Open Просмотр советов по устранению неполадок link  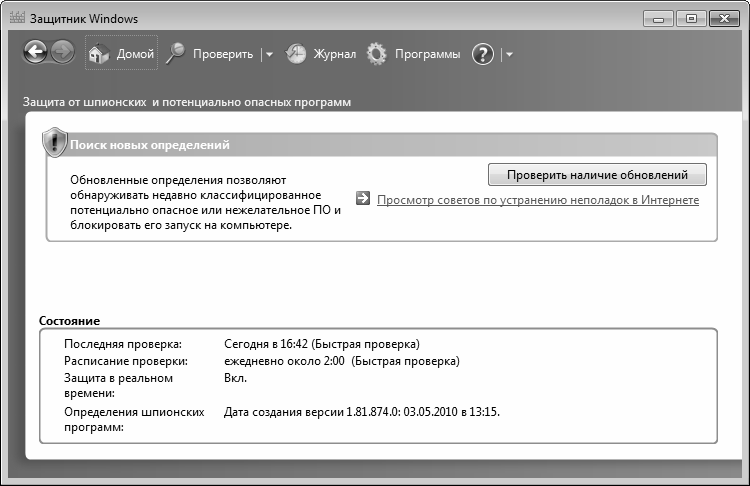(538, 200)
